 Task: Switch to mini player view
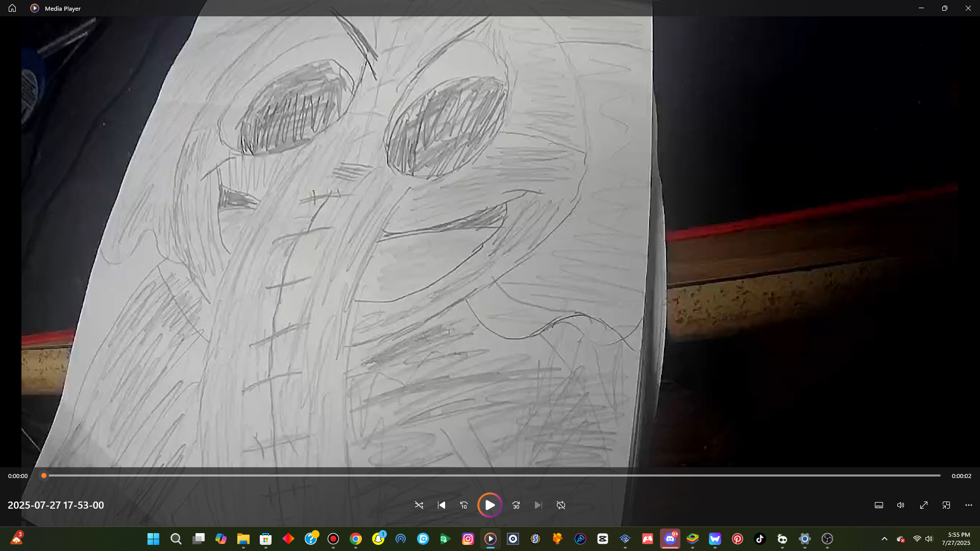(946, 505)
